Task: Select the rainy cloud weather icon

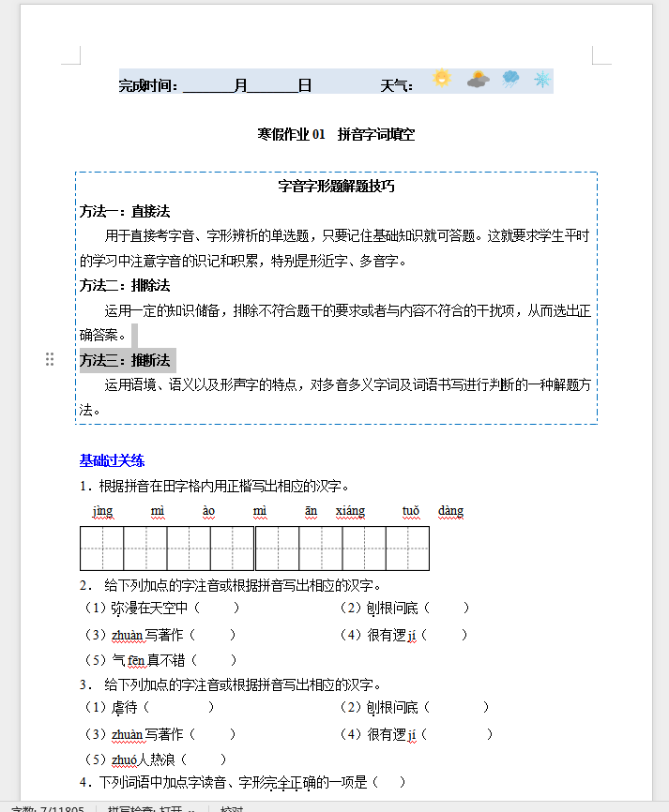Action: point(510,79)
